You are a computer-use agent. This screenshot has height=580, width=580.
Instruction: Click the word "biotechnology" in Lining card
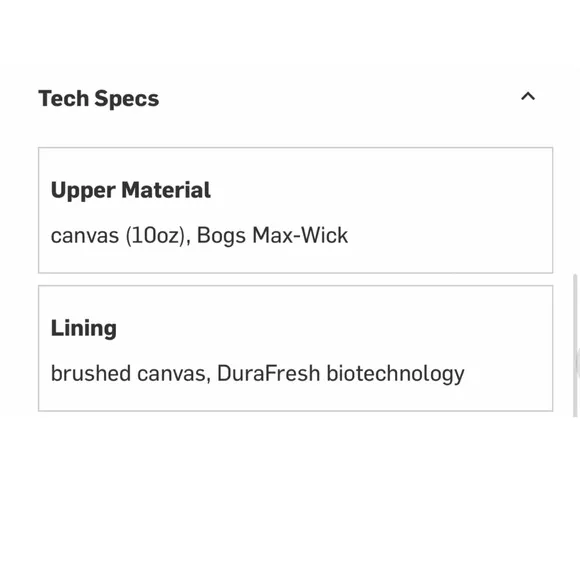point(395,374)
